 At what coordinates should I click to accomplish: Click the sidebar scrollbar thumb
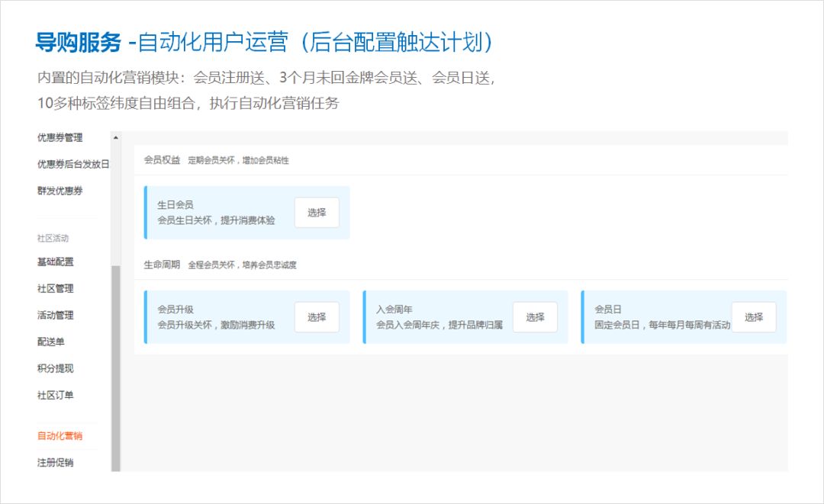(116, 368)
